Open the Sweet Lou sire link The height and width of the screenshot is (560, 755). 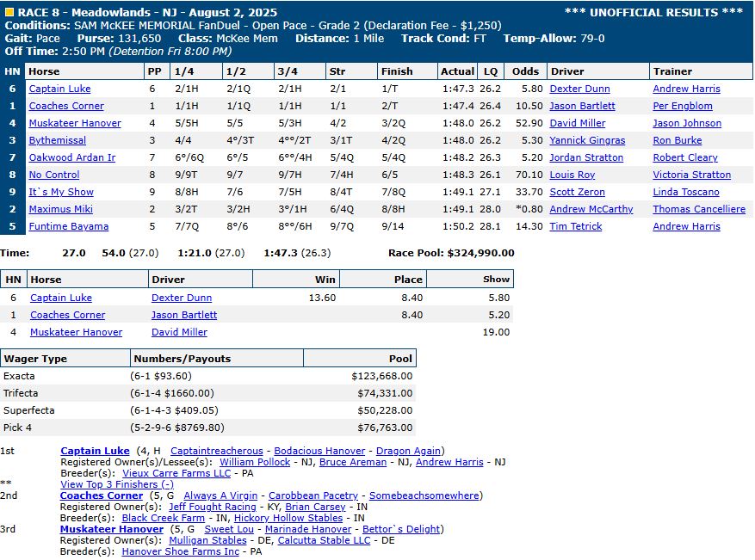(x=231, y=529)
